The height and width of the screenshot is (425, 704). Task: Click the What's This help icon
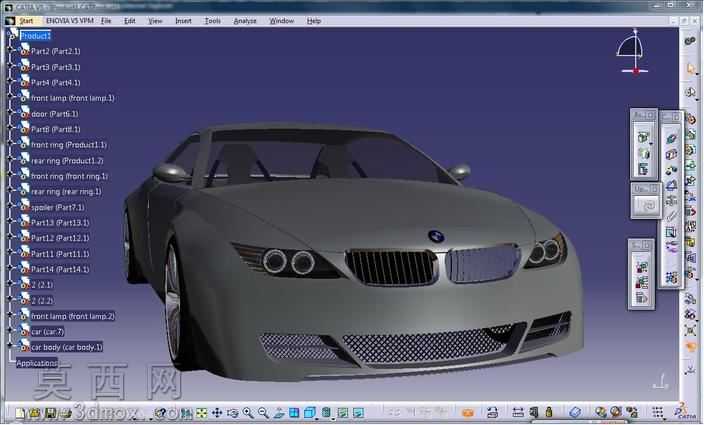coord(160,413)
